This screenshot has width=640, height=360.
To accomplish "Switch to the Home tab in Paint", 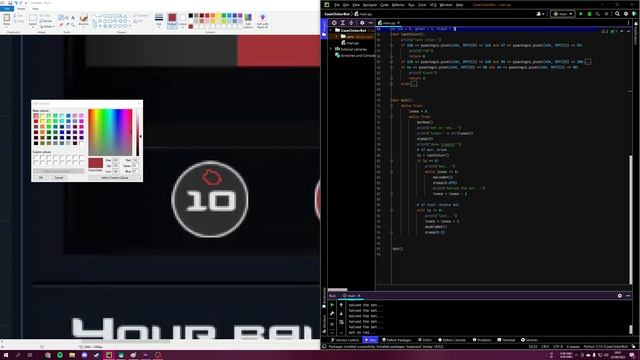I will click(x=21, y=9).
